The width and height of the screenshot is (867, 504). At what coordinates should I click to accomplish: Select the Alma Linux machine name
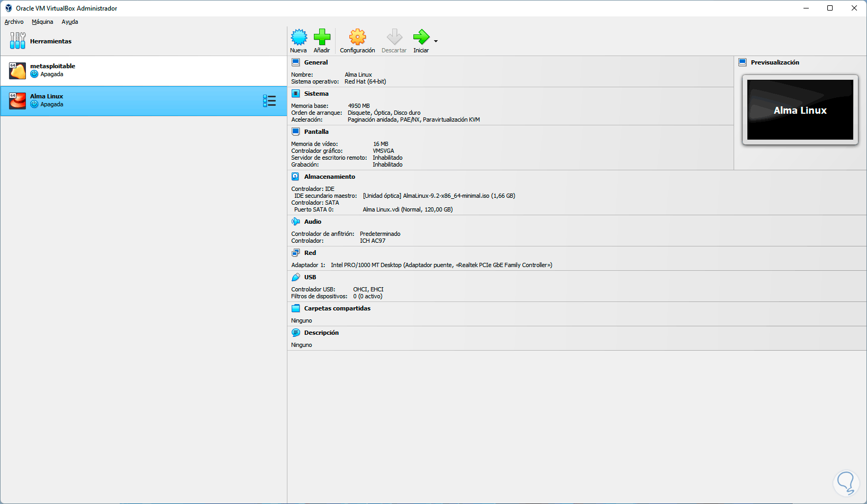click(x=47, y=96)
